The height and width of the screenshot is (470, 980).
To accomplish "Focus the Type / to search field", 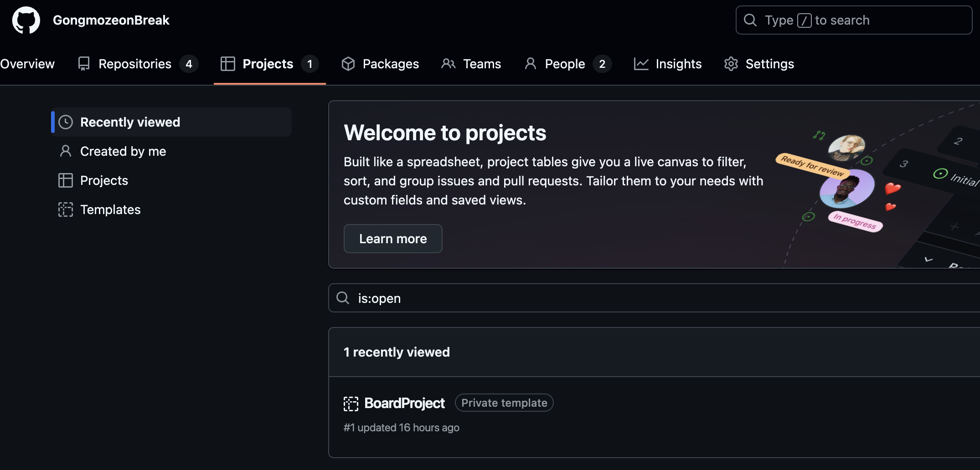I will point(854,20).
